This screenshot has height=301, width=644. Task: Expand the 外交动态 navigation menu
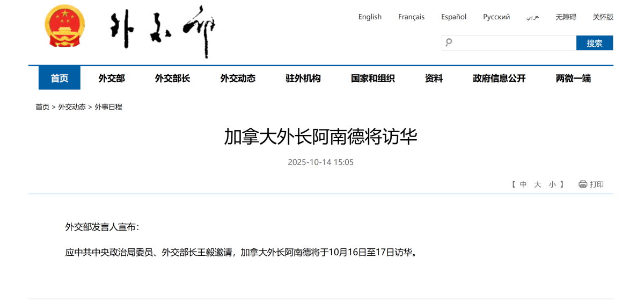click(238, 78)
